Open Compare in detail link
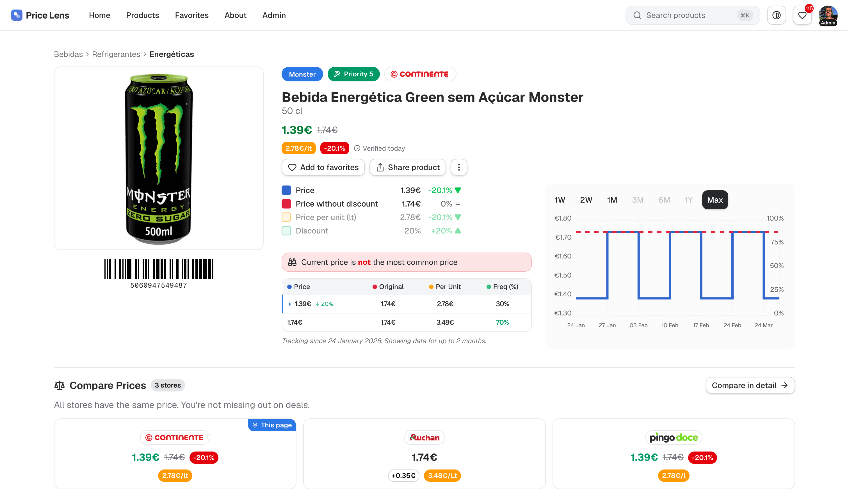The height and width of the screenshot is (504, 849). [x=750, y=385]
